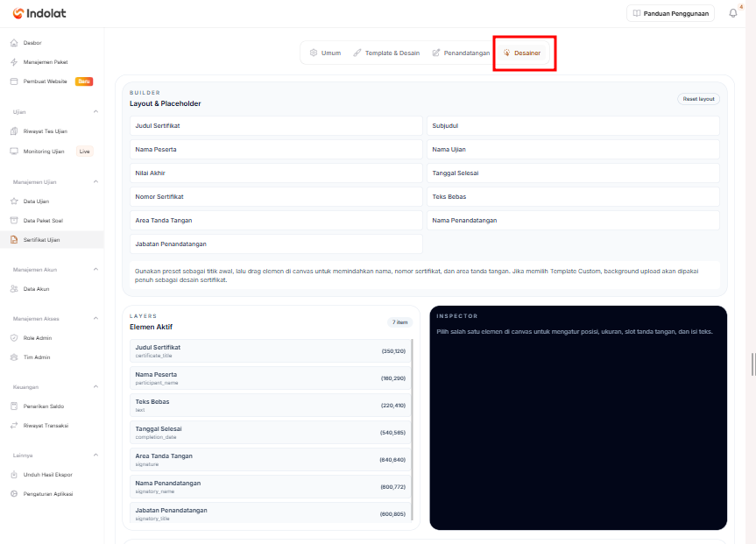This screenshot has height=544, width=756.
Task: Click the page vertical scrollbar
Action: pyautogui.click(x=753, y=364)
